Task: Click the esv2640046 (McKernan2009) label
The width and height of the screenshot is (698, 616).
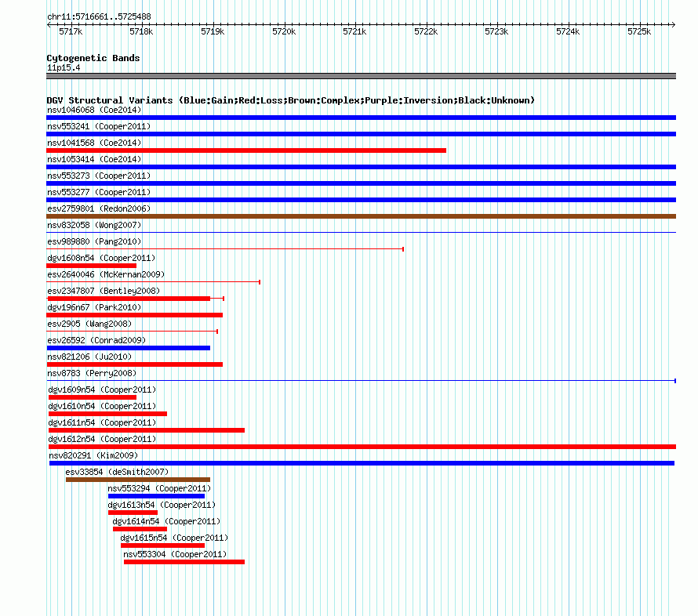Action: (x=106, y=274)
